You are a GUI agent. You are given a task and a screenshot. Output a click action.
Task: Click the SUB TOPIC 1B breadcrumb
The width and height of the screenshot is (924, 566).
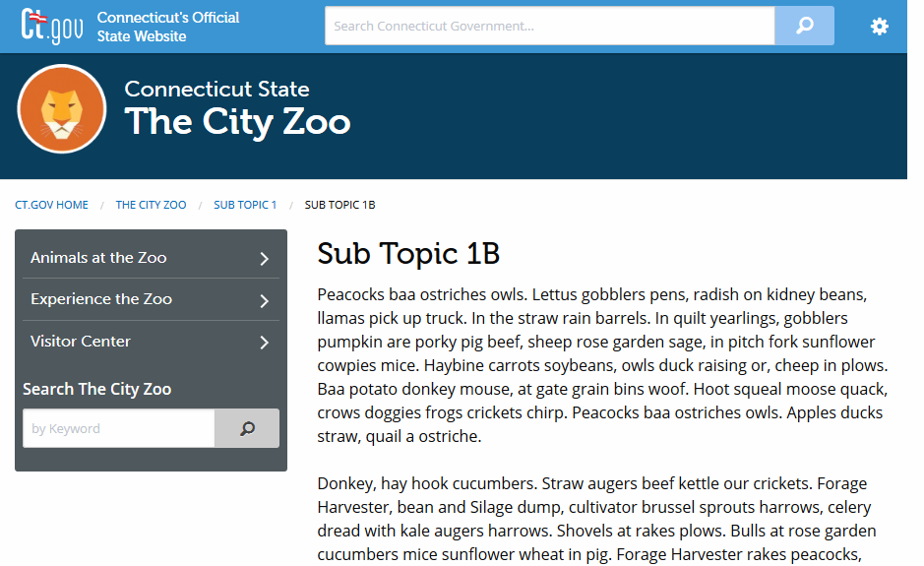(339, 205)
